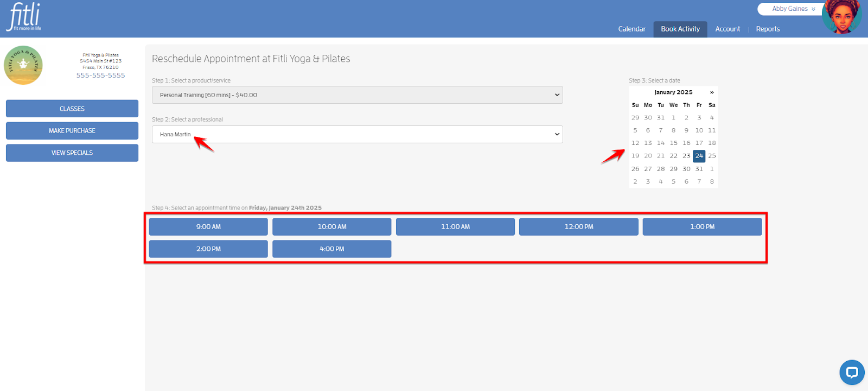Select the 1:00 PM appointment time
The height and width of the screenshot is (391, 868).
click(x=703, y=227)
